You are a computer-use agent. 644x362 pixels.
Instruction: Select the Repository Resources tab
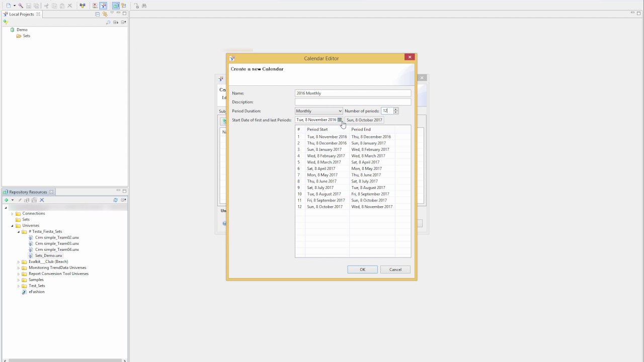point(28,192)
